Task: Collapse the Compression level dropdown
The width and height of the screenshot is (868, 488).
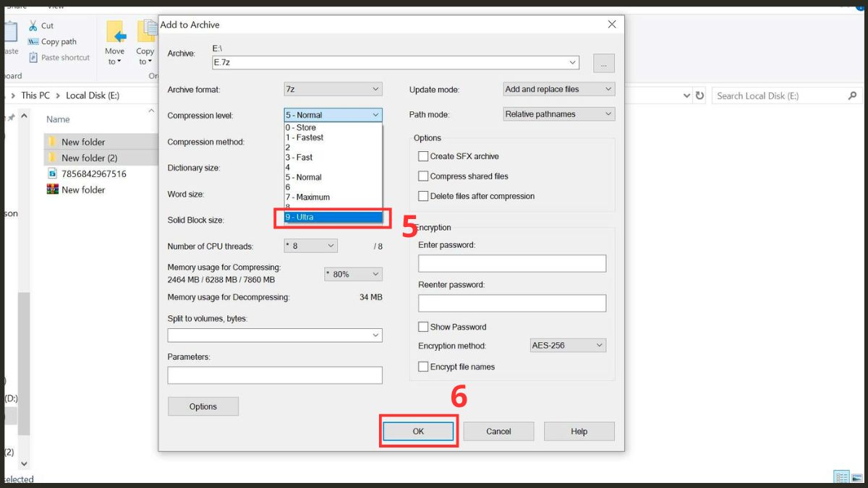Action: [x=333, y=115]
